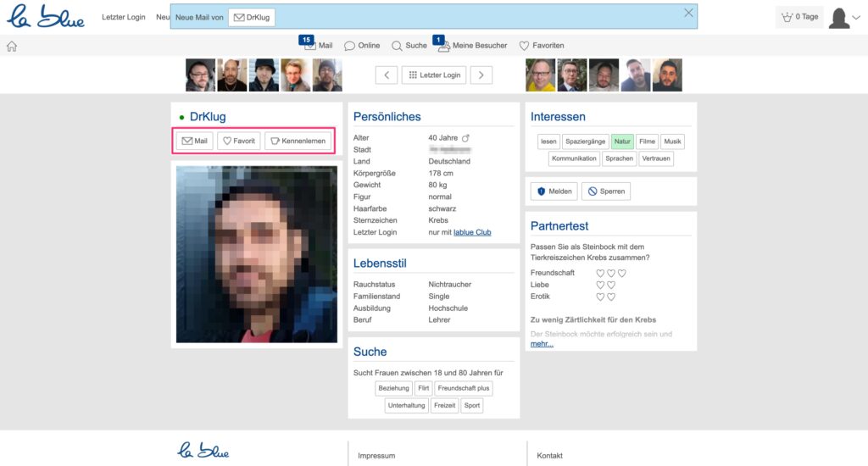Open thumbnail of man in yellow shirt
Image resolution: width=868 pixels, height=466 pixels.
click(540, 75)
